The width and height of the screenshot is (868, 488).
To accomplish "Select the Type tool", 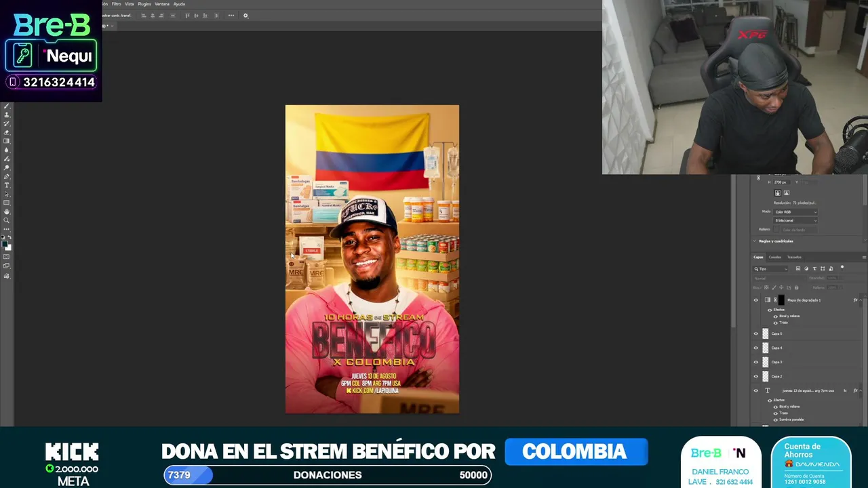I will 7,186.
